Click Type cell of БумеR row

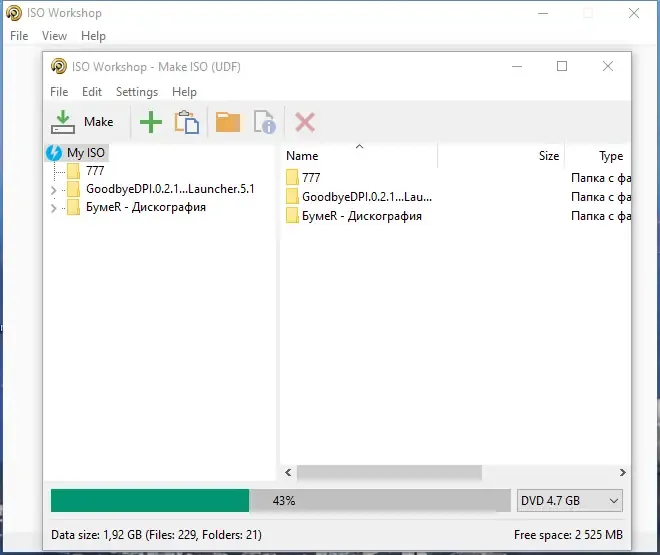601,216
